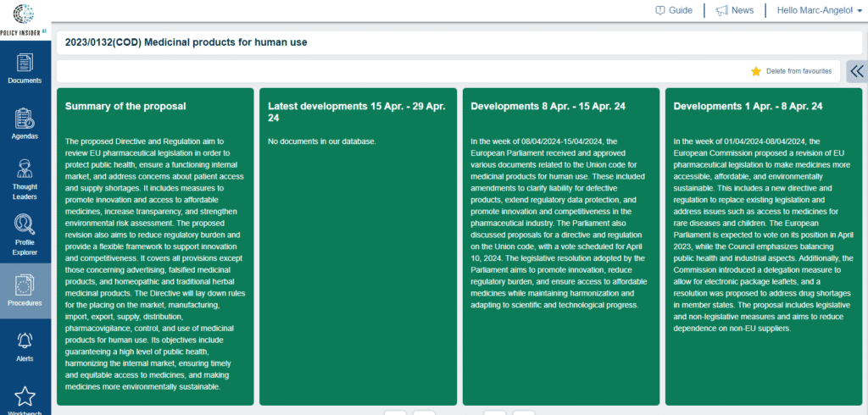Go to Thought Leaders in sidebar
The width and height of the screenshot is (868, 415).
[x=25, y=180]
